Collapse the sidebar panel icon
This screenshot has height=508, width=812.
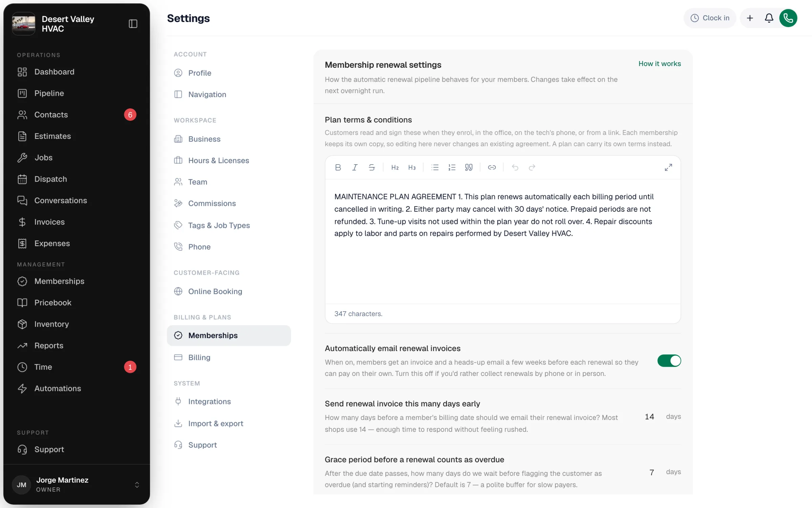[x=133, y=24]
